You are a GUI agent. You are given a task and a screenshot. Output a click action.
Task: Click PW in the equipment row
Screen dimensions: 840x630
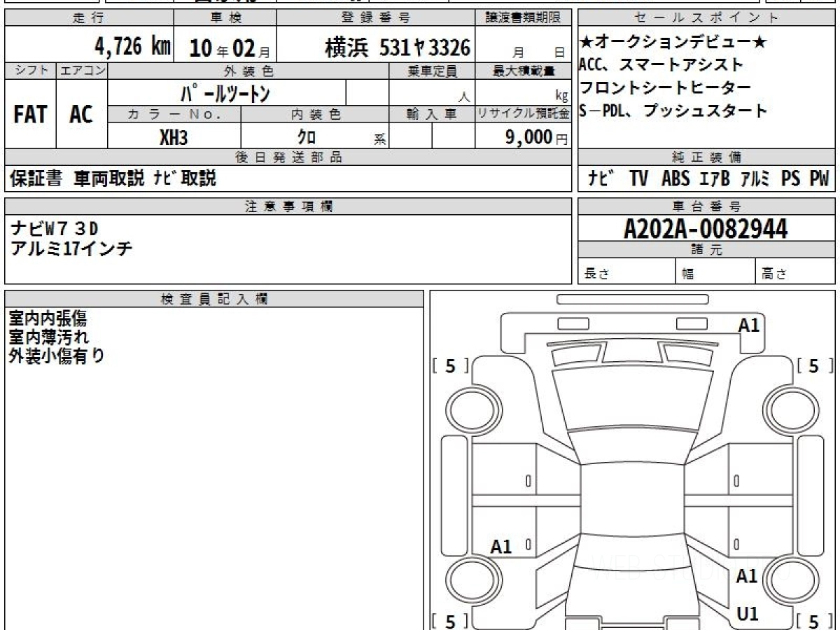coord(819,178)
